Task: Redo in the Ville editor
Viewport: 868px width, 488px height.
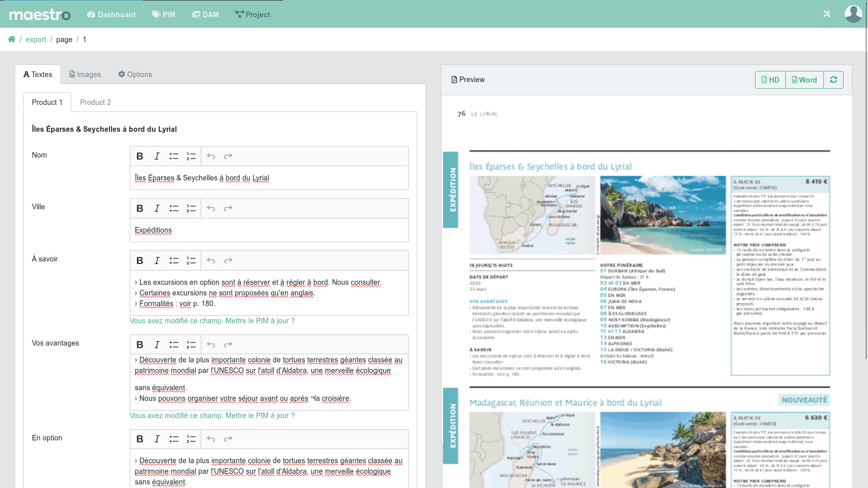Action: (228, 209)
